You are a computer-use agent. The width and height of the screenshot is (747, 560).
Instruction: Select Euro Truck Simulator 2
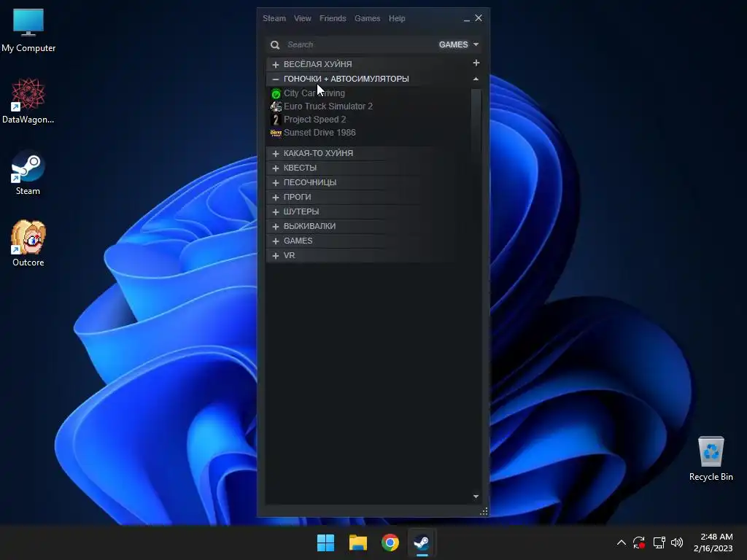[x=328, y=106]
